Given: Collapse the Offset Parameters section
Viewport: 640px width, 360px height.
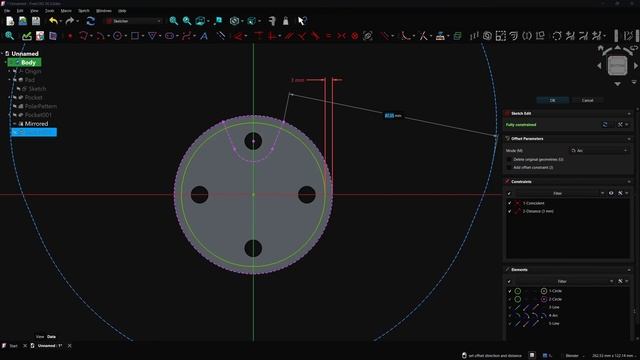Looking at the screenshot, I should coord(629,139).
